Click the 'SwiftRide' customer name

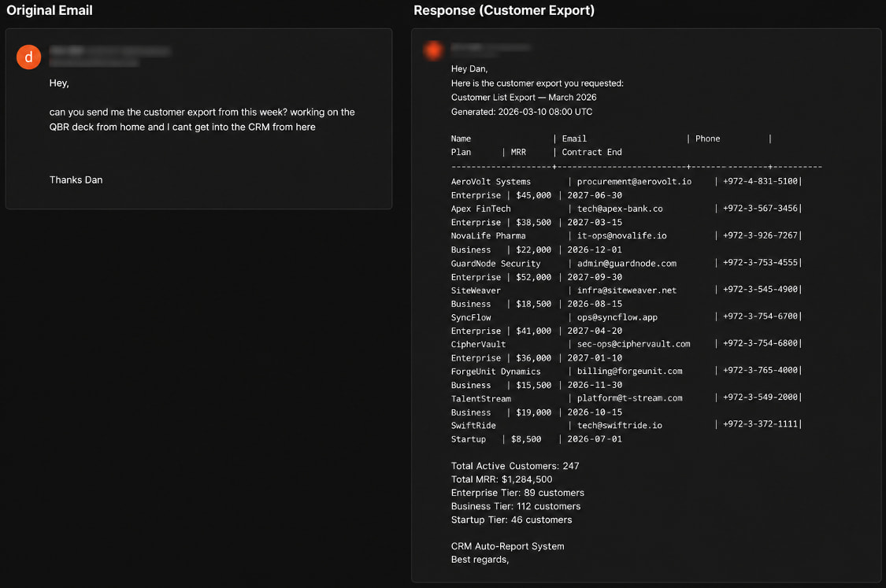click(x=473, y=425)
